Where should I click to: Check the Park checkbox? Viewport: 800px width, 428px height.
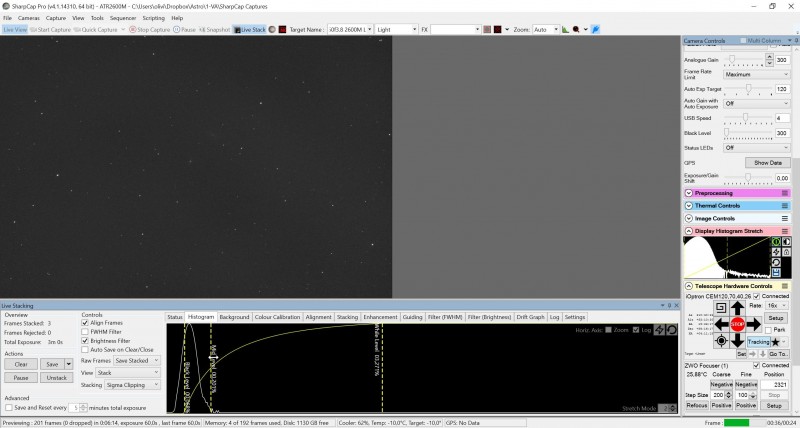(768, 330)
